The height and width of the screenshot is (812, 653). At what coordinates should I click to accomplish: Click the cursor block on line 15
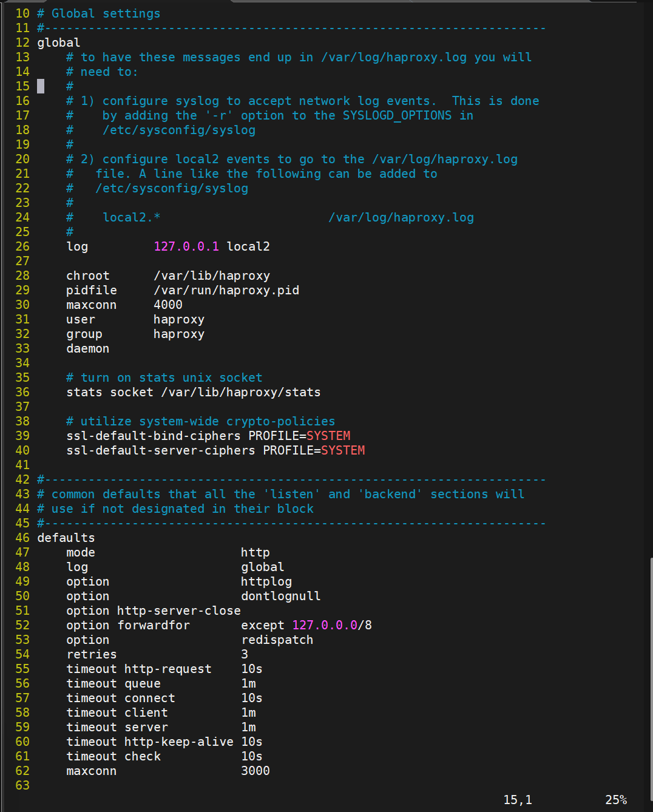pyautogui.click(x=41, y=86)
